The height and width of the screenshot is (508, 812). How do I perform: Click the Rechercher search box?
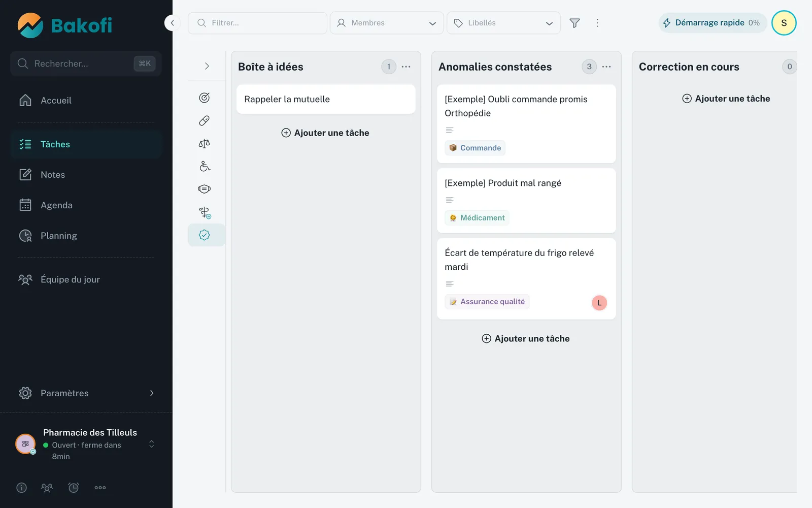point(86,63)
